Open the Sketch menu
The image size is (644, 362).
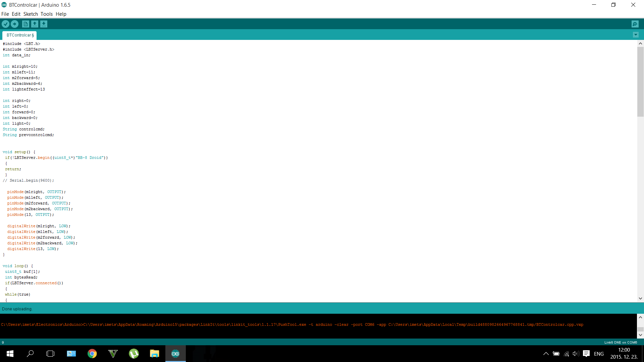coord(30,14)
